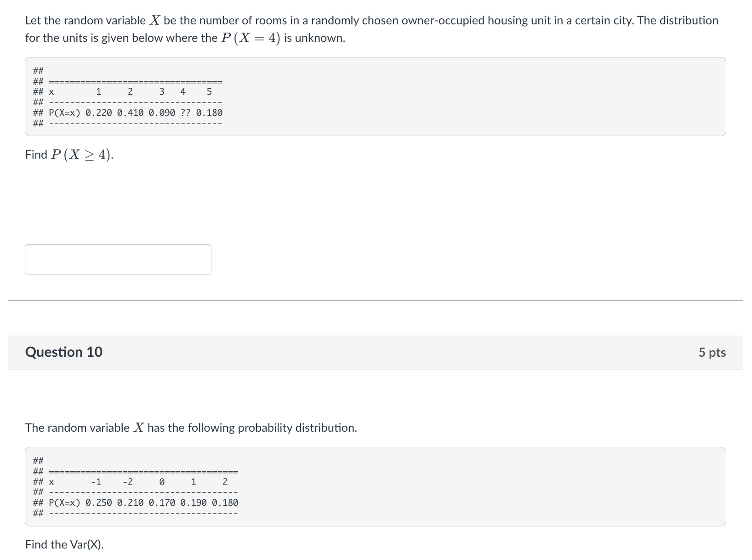Click the 0.220 probability value
The image size is (752, 560).
[98, 113]
